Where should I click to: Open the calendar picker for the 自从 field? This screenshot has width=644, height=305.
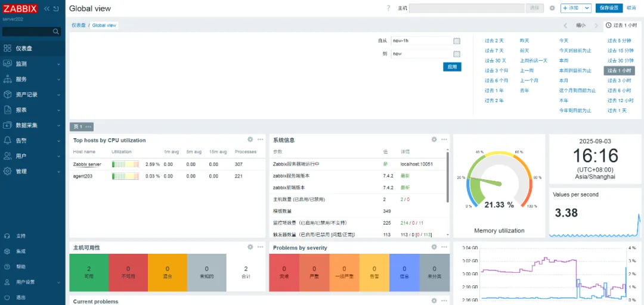tap(457, 41)
